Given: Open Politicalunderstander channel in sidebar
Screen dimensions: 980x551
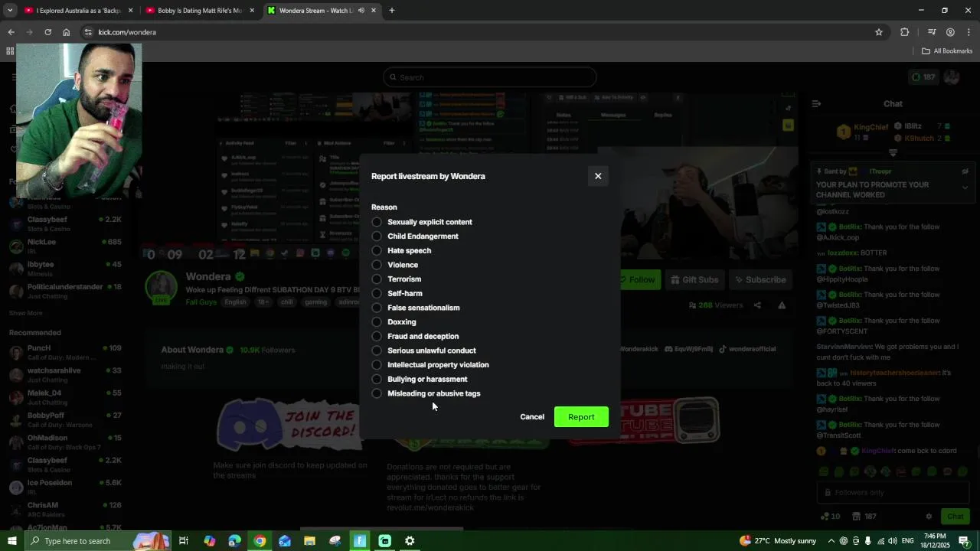Looking at the screenshot, I should click(67, 291).
